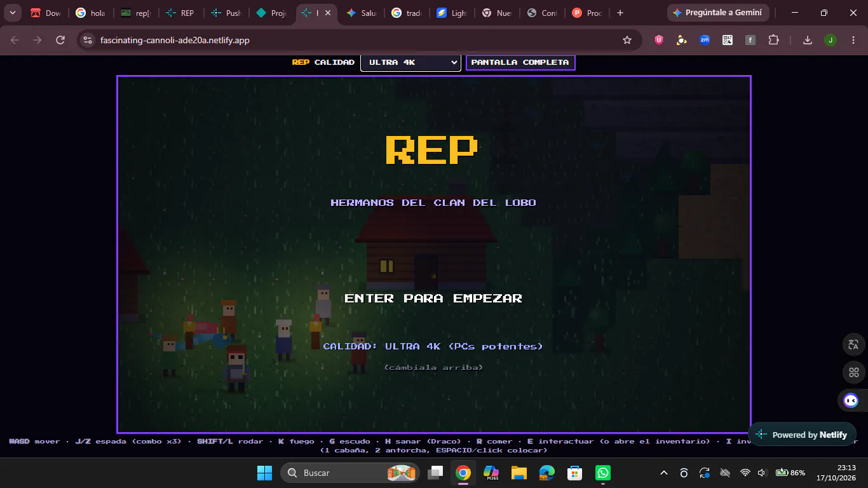Click the REP game title
868x488 pixels.
[x=431, y=150]
